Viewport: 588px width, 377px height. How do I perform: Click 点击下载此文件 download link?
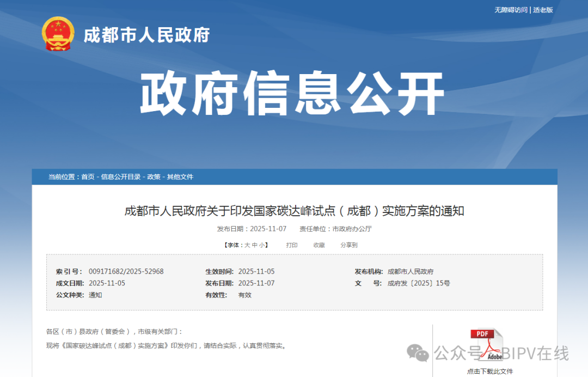click(x=489, y=372)
